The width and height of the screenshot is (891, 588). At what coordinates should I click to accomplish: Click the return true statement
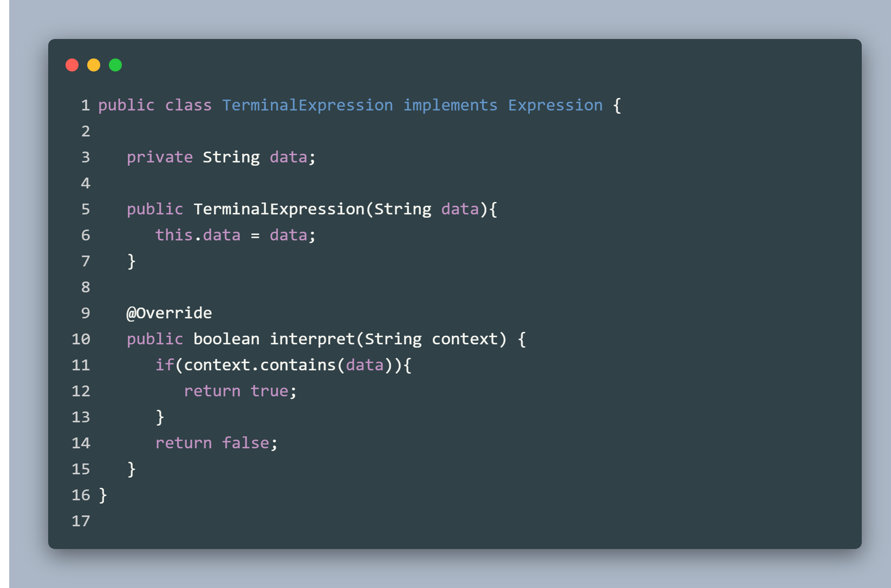click(240, 391)
